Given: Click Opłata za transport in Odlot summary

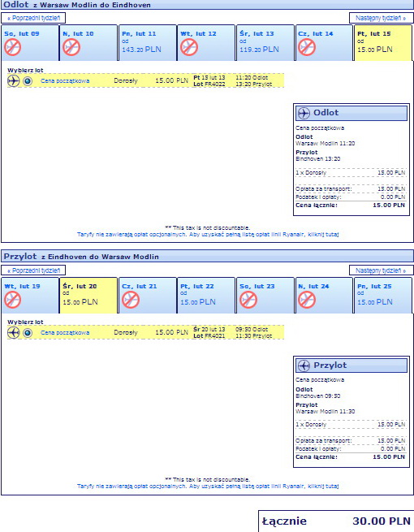Looking at the screenshot, I should coord(350,189).
